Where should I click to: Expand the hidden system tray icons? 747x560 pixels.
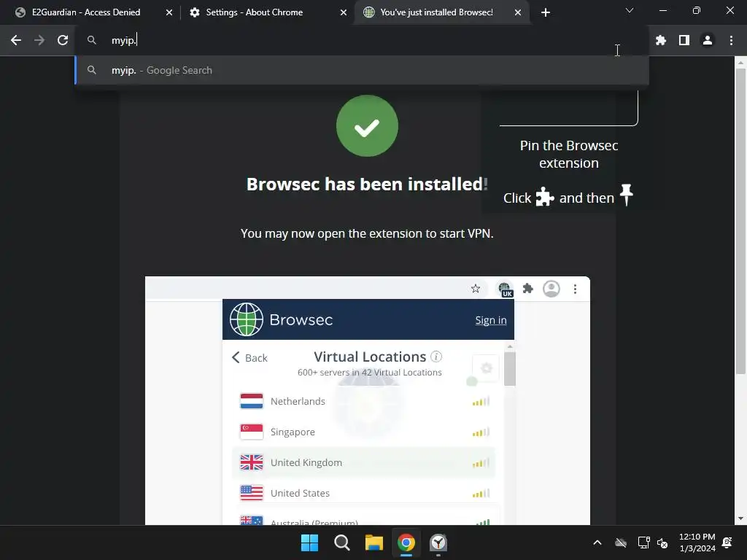tap(597, 542)
